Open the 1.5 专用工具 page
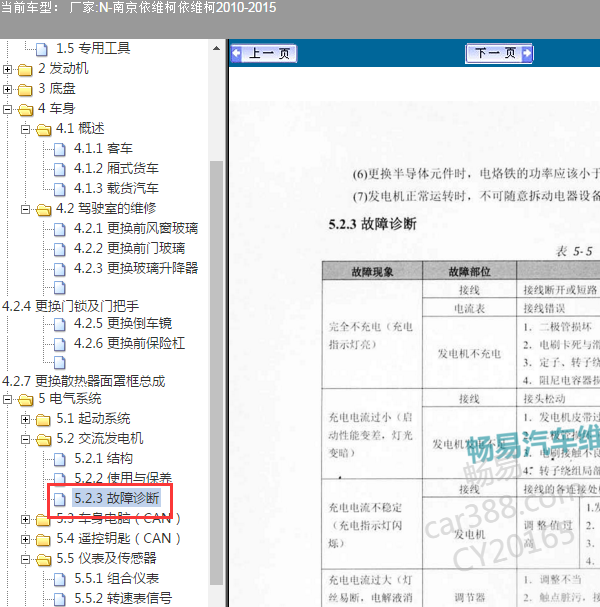The width and height of the screenshot is (600, 607). click(x=93, y=48)
